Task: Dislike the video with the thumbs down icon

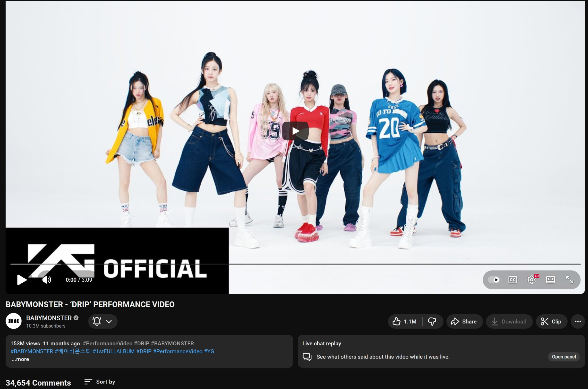Action: click(432, 322)
